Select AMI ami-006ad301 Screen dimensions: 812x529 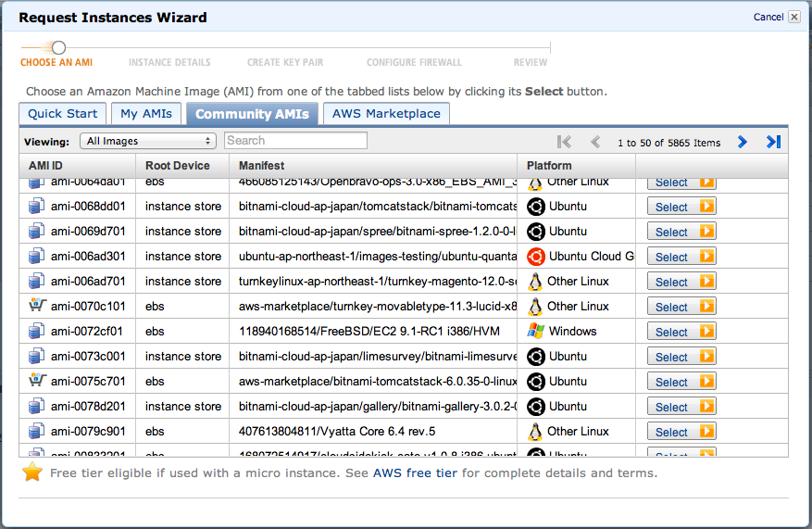[681, 256]
